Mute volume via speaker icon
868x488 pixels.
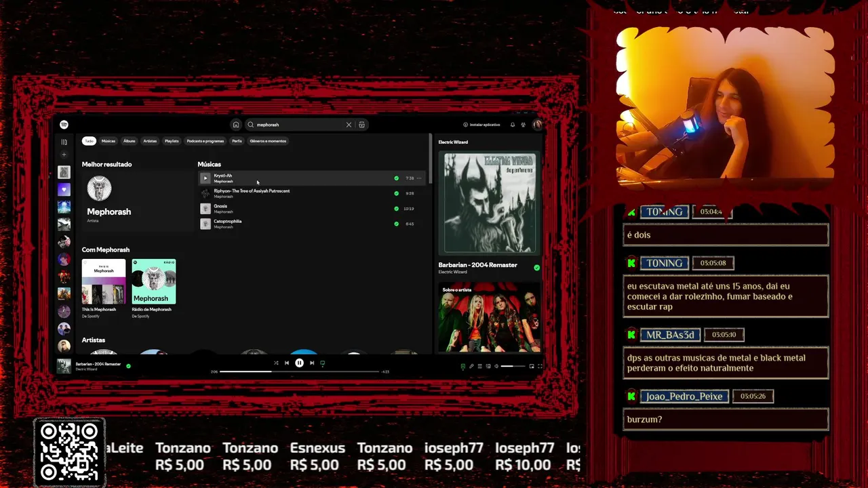(496, 366)
